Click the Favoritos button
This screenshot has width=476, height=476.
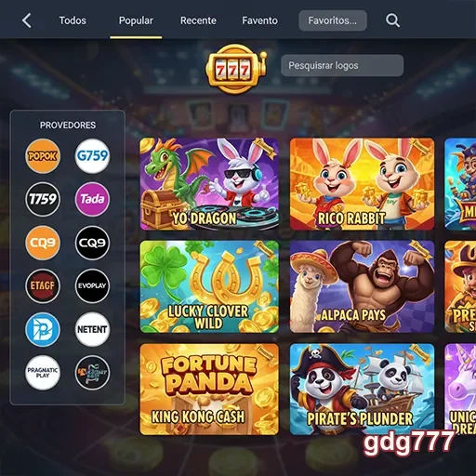click(x=333, y=20)
